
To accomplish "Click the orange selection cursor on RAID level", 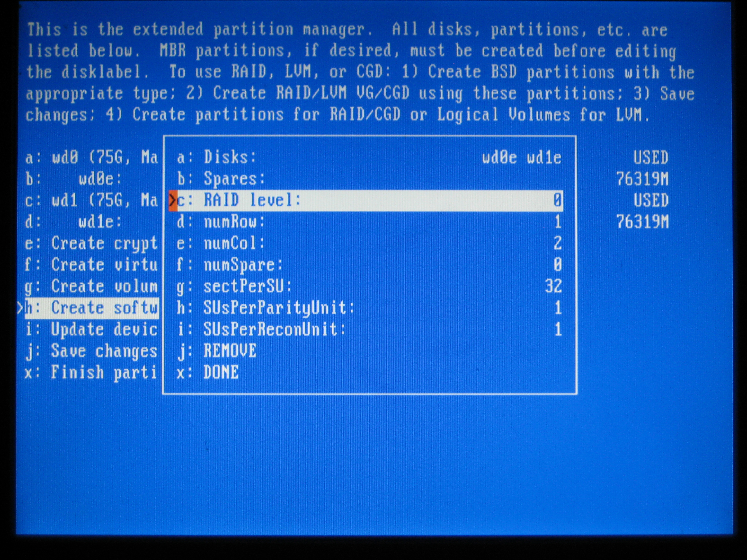I will pos(173,201).
